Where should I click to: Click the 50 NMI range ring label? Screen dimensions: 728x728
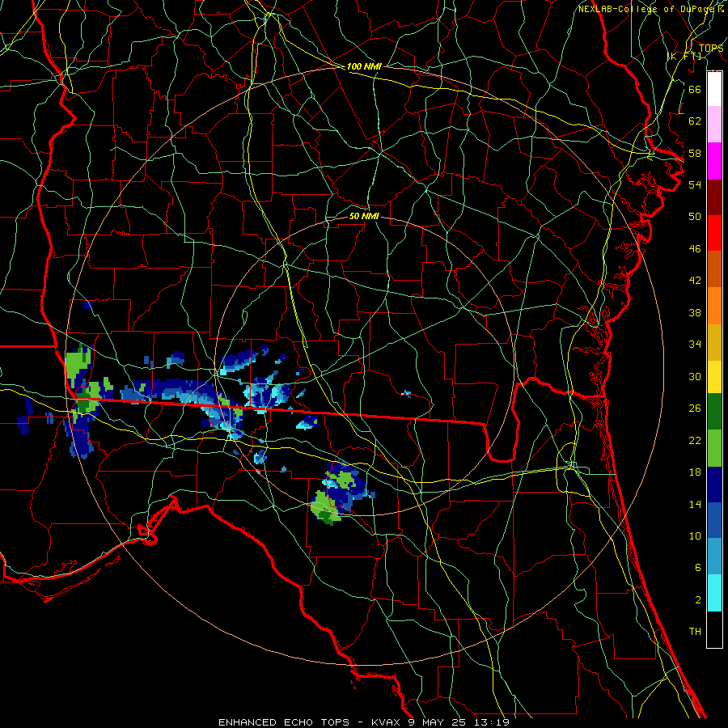point(364,216)
